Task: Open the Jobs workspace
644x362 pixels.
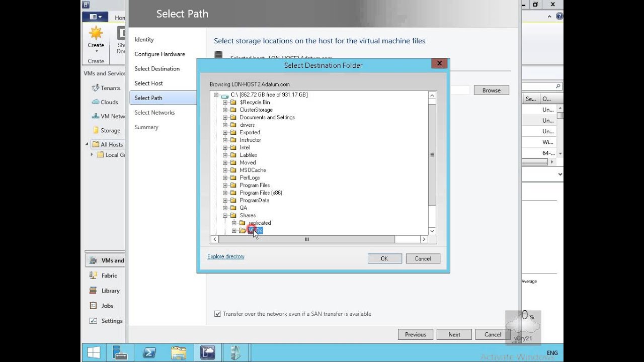Action: tap(107, 306)
